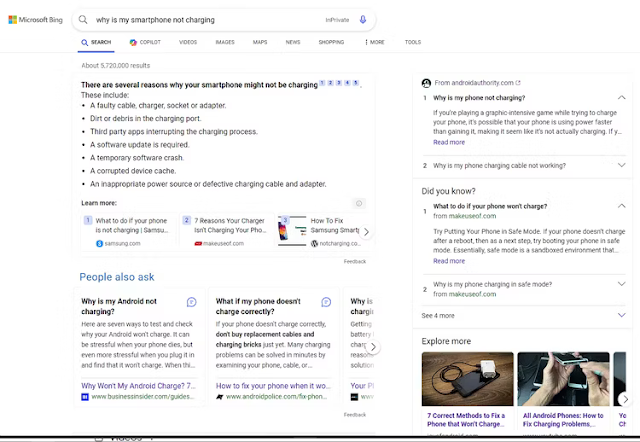
Task: Click 'Dirt or debris in the charging port' text
Action: [x=146, y=119]
